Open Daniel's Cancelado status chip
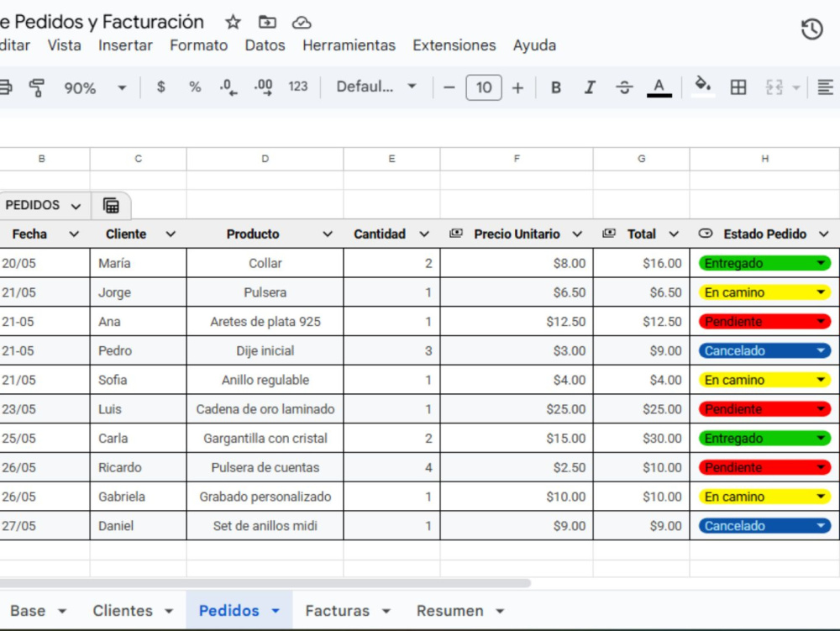Viewport: 840px width, 631px height. (x=764, y=526)
